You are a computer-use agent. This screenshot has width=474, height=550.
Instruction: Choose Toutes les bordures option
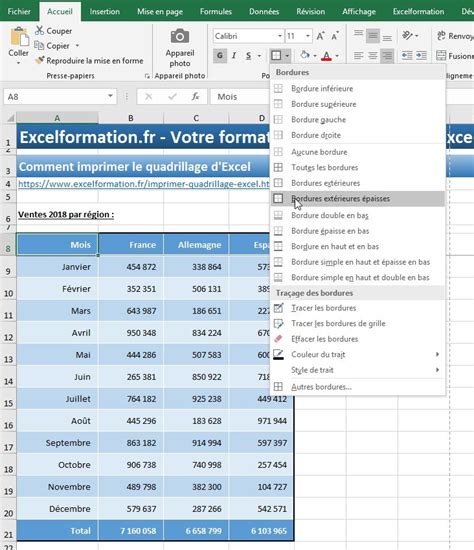tap(358, 167)
